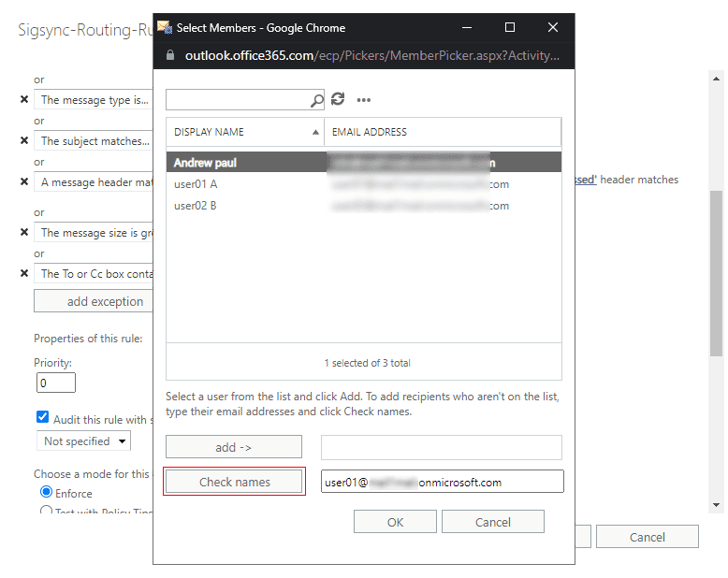Remove the message size exception
Viewport: 728px width, 578px height.
click(24, 232)
